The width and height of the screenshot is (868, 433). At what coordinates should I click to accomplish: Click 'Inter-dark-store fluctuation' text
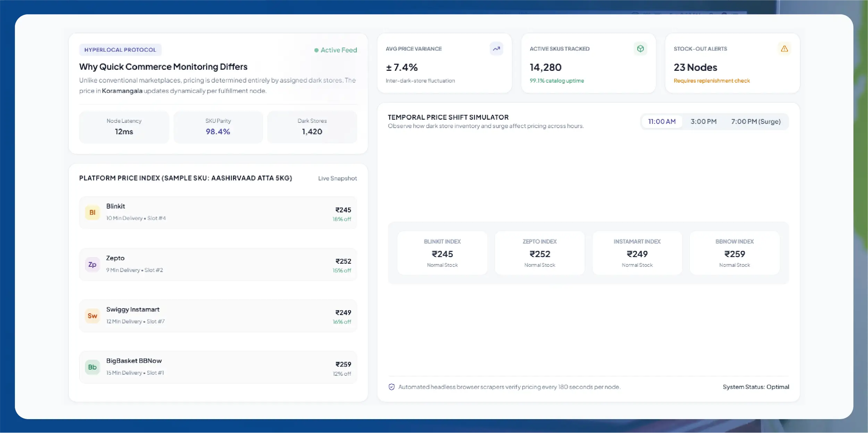click(420, 81)
